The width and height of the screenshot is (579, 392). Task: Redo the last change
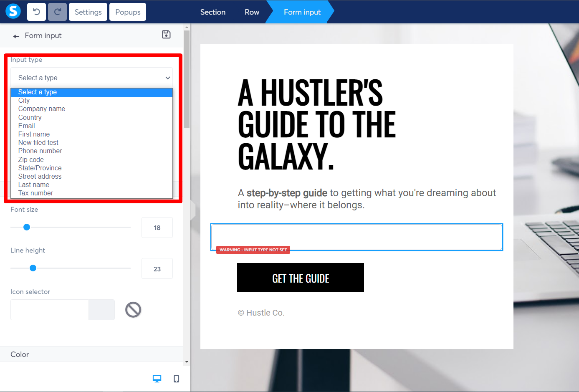pyautogui.click(x=57, y=12)
